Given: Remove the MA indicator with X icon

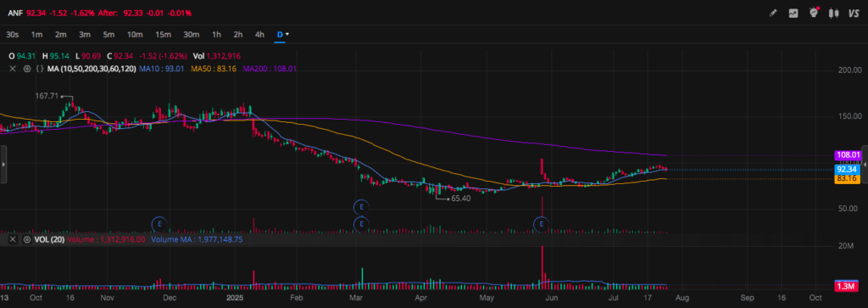Looking at the screenshot, I should click(x=13, y=70).
